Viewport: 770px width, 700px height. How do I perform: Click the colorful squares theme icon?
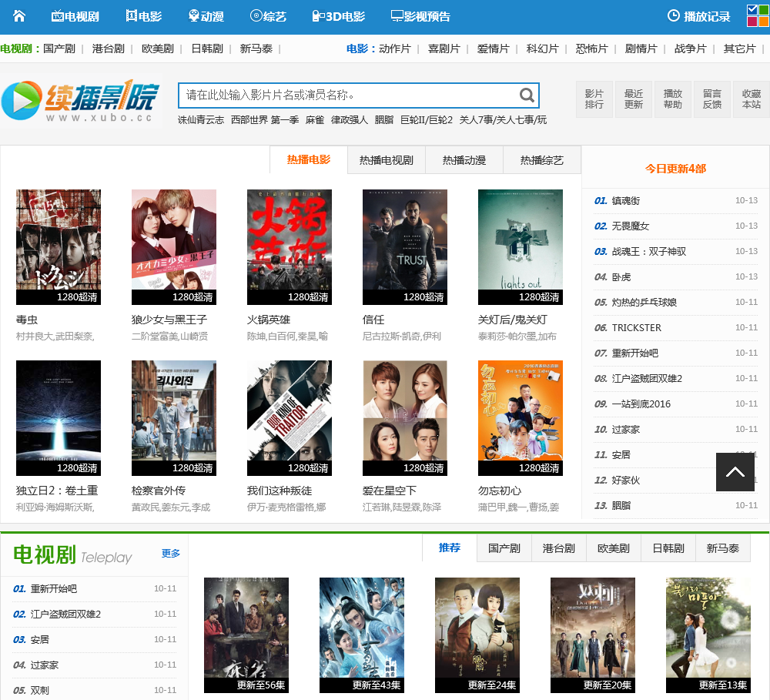(x=758, y=15)
